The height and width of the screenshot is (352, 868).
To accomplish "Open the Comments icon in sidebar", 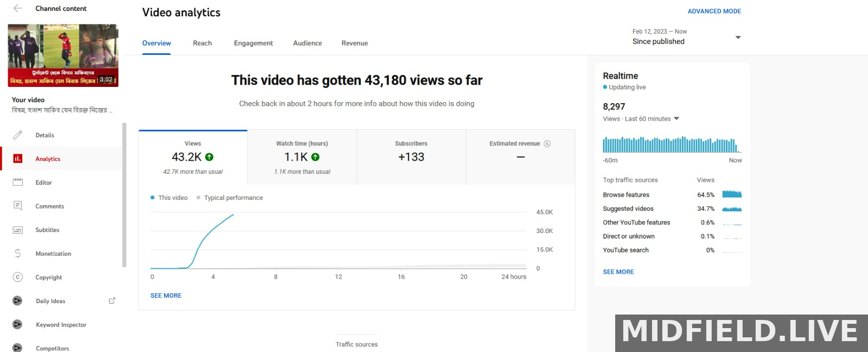I will (x=18, y=206).
